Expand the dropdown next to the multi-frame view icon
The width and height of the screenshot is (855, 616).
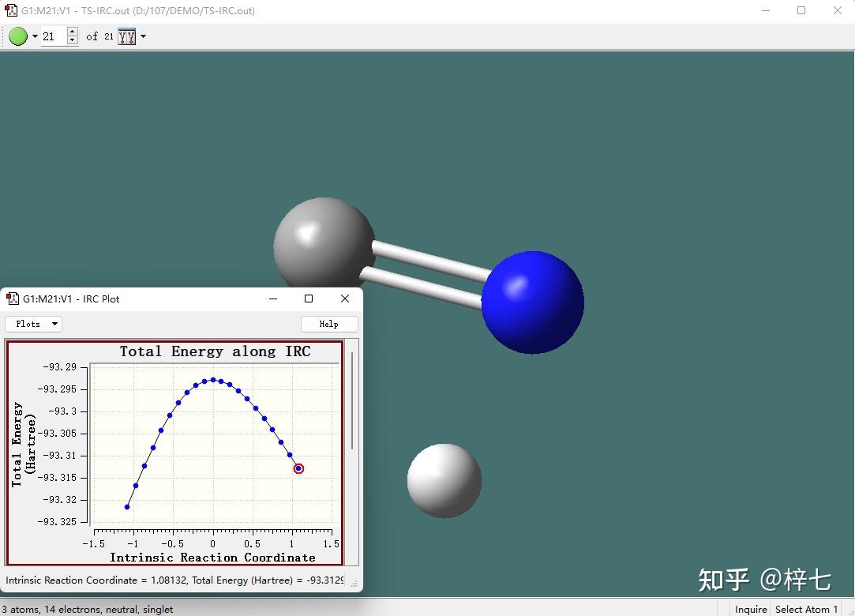tap(144, 36)
